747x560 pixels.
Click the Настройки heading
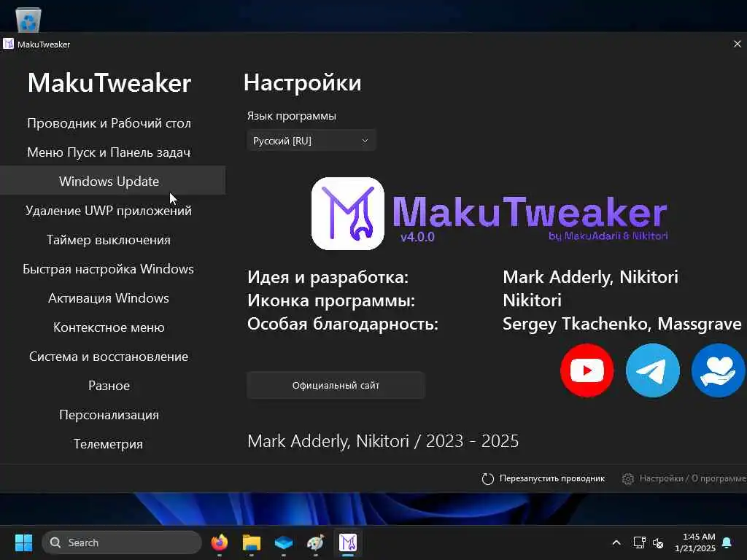303,83
